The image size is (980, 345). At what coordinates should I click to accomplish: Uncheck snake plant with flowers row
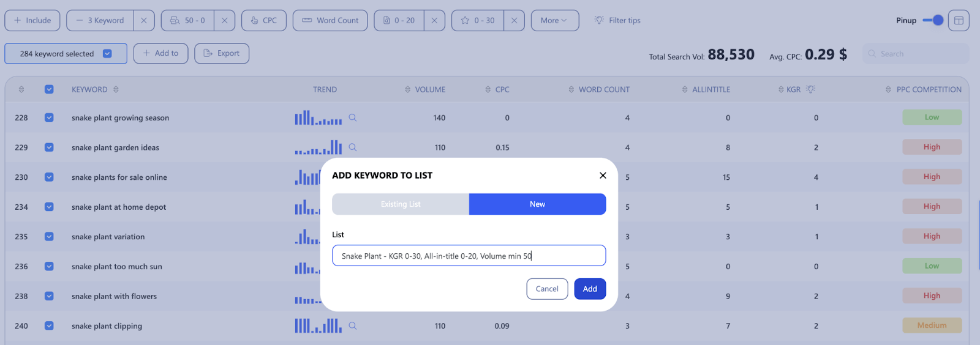coord(49,296)
